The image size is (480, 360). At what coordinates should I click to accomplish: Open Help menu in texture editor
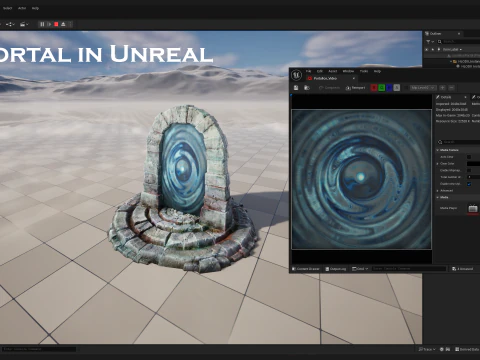pos(377,71)
